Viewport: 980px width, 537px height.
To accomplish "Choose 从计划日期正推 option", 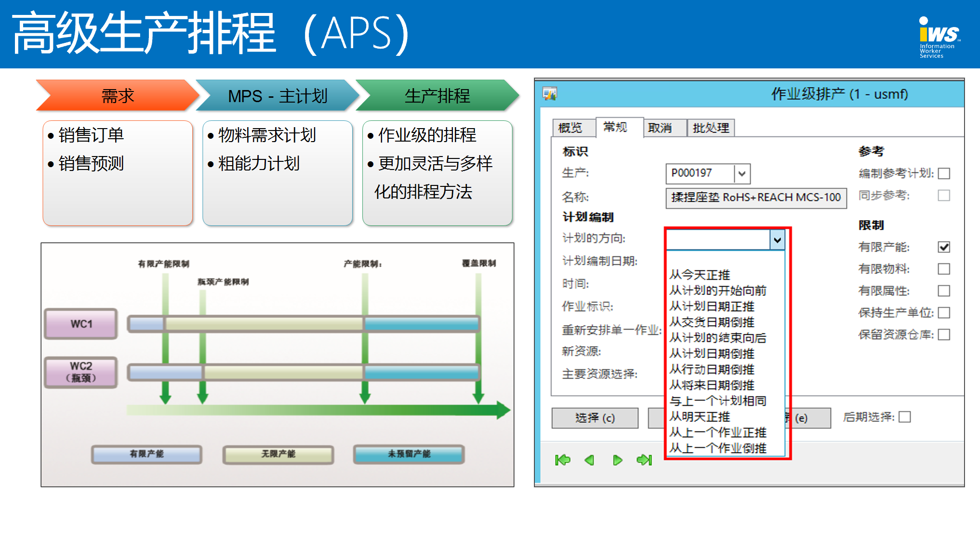I will pos(712,306).
